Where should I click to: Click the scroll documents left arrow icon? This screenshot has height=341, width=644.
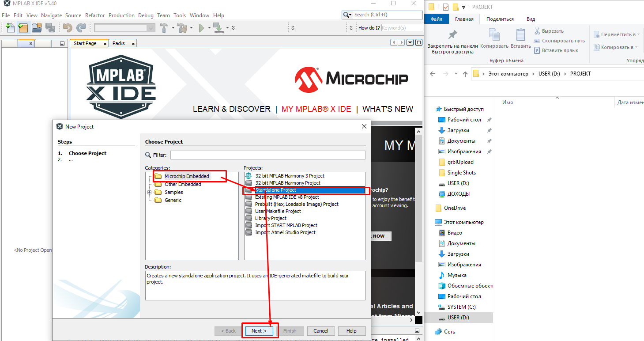(394, 43)
